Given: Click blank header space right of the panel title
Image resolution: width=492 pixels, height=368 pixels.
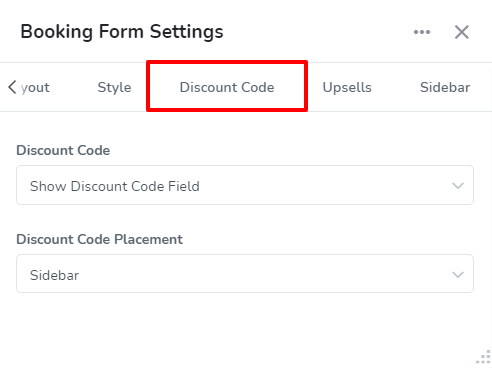Looking at the screenshot, I should (317, 32).
